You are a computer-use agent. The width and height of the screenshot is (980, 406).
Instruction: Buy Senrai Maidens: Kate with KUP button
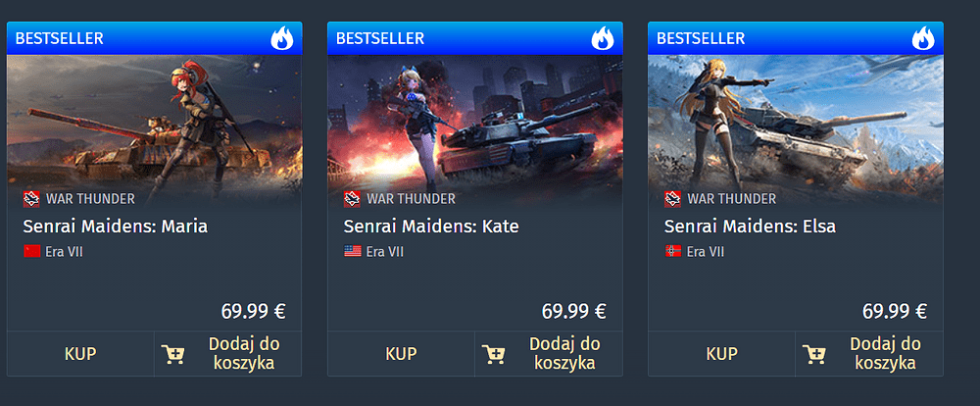tap(401, 354)
